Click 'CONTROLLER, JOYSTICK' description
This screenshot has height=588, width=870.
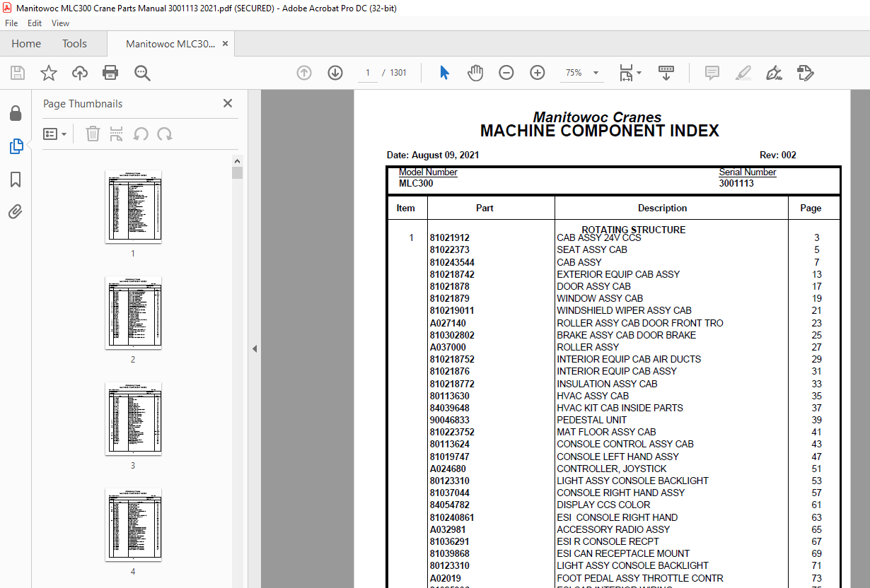[612, 469]
